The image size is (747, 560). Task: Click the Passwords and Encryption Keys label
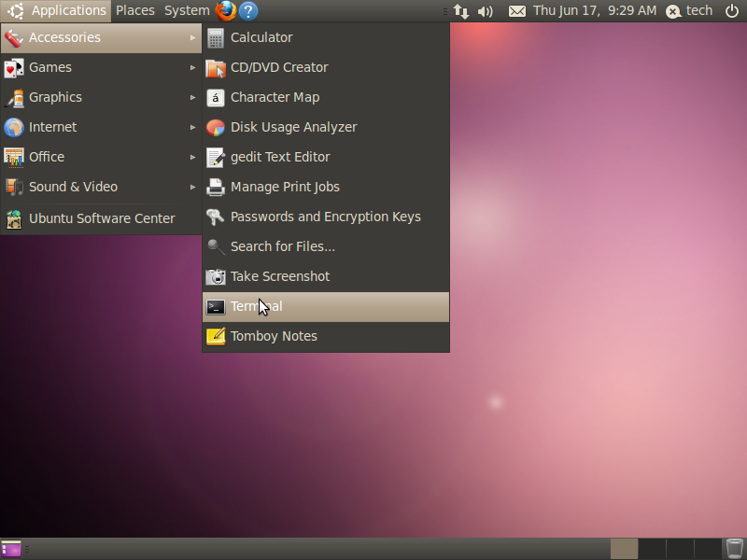coord(326,217)
